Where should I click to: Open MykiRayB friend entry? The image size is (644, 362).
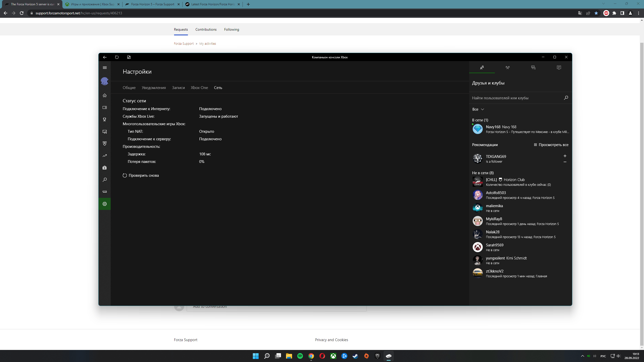520,221
